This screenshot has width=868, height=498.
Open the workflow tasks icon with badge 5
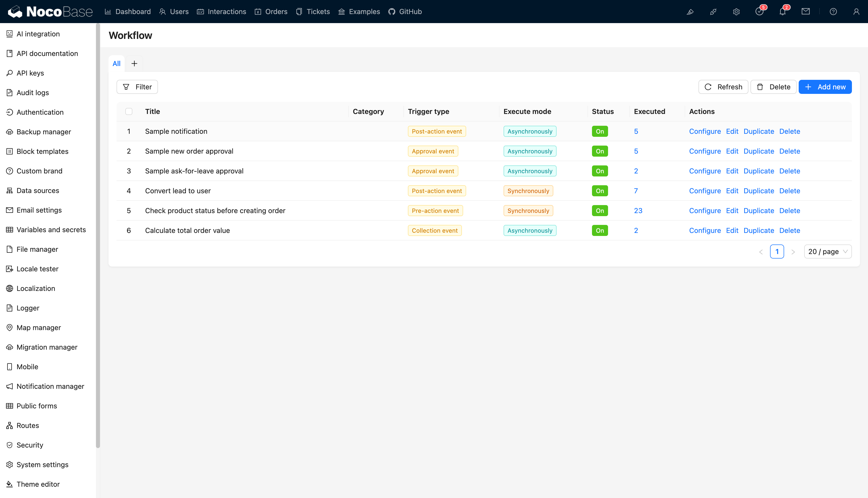(759, 12)
